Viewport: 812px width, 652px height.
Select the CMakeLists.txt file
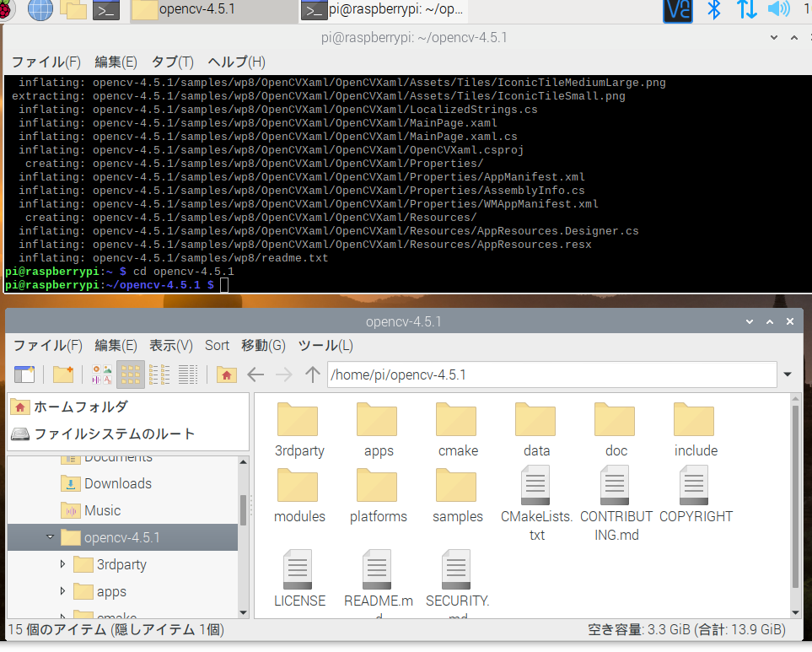tap(536, 504)
